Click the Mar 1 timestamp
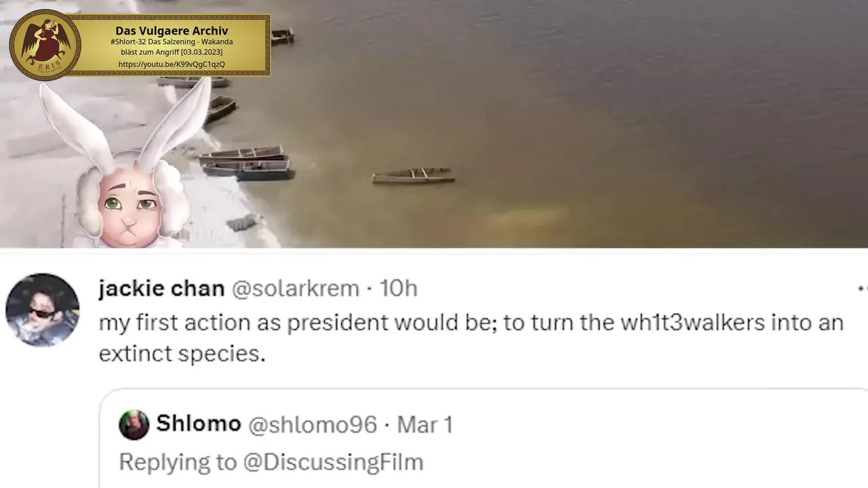Image resolution: width=868 pixels, height=488 pixels. (x=425, y=425)
